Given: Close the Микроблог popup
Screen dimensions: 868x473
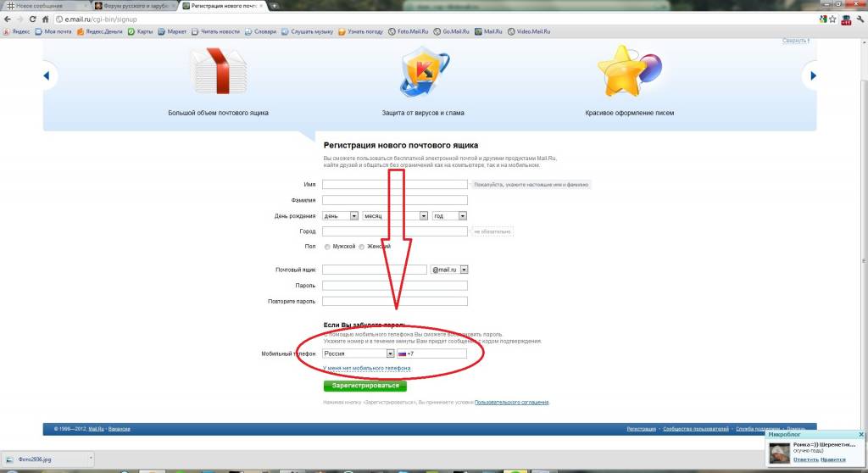Looking at the screenshot, I should (861, 435).
